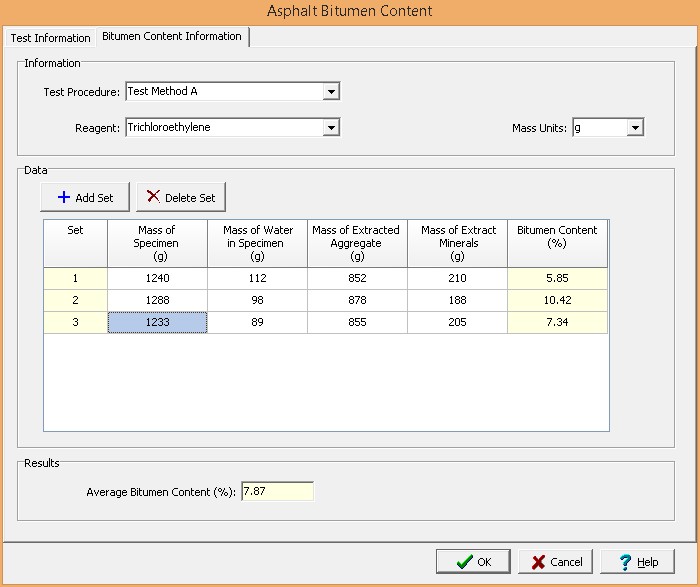
Task: Select row header for Set 2
Action: (75, 300)
